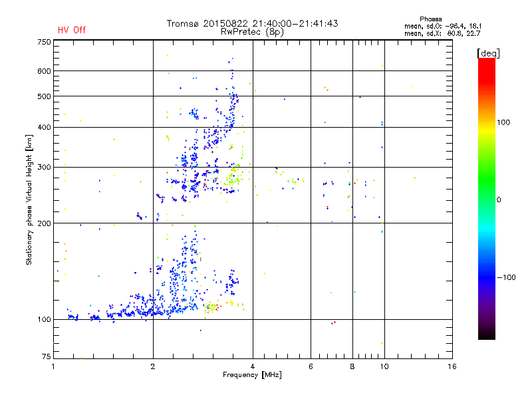Click the '400' height axis tick label
Screen dimensions: 532x399
pos(44,128)
